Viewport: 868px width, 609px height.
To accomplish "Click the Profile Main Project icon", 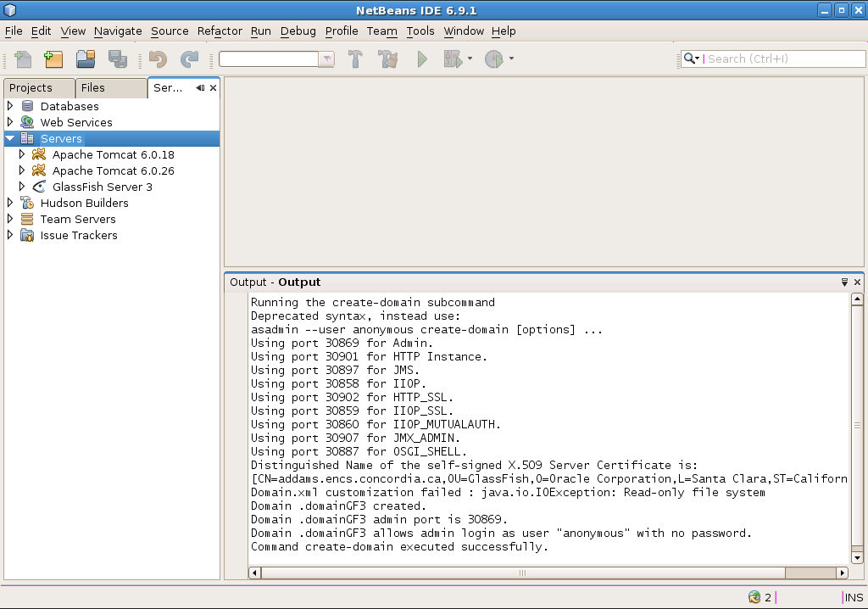I will (x=493, y=59).
